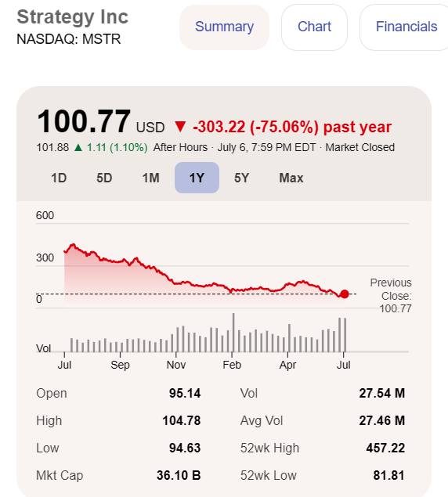Click the price line peak near July start

74,245
